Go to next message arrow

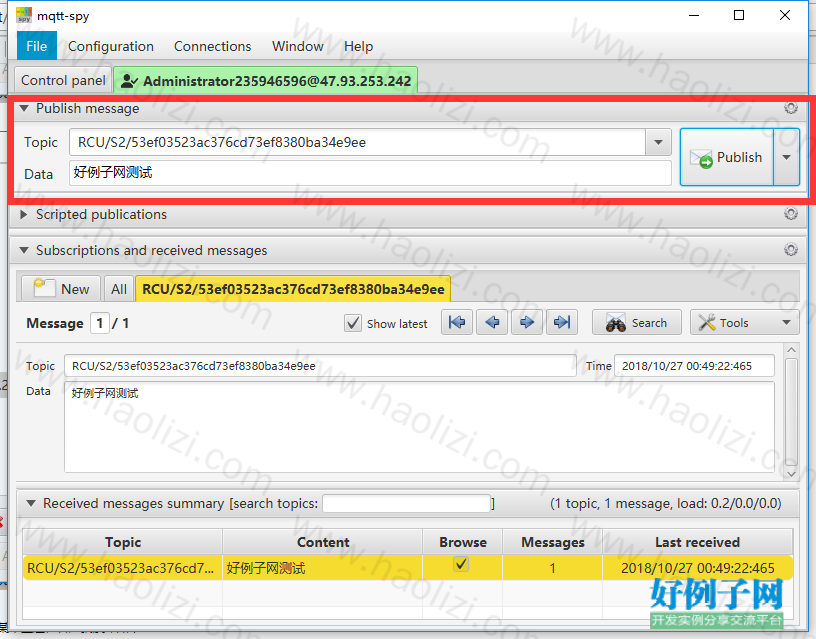coord(527,323)
